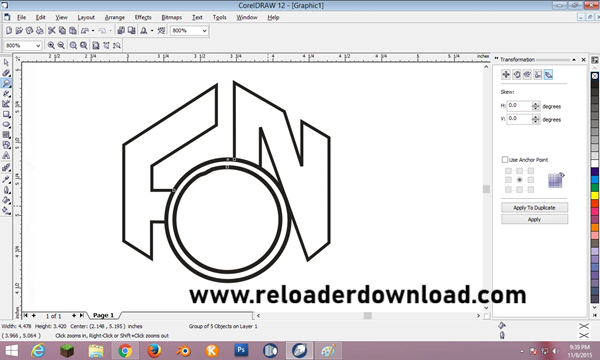Open the zoom level dropdown in the zoom toolbar
The image size is (600, 360).
[38, 46]
